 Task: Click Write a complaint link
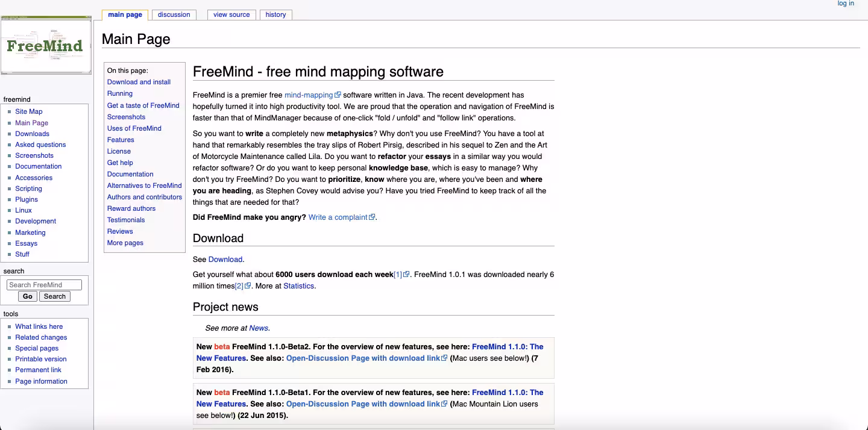(x=341, y=217)
